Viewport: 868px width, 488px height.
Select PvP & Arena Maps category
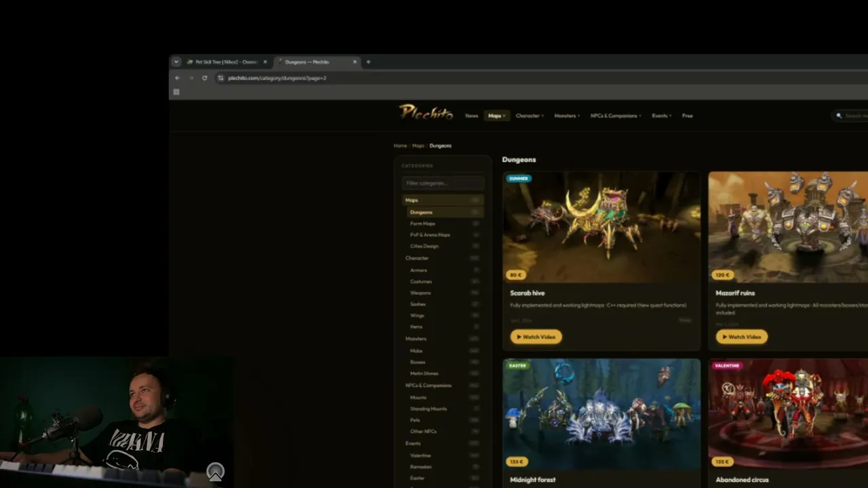pyautogui.click(x=445, y=235)
